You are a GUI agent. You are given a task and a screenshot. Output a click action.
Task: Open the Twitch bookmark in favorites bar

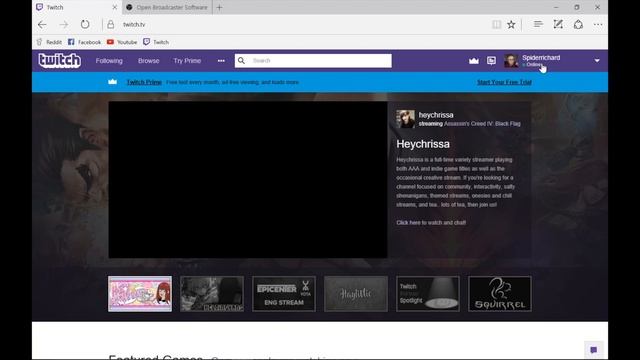(156, 42)
